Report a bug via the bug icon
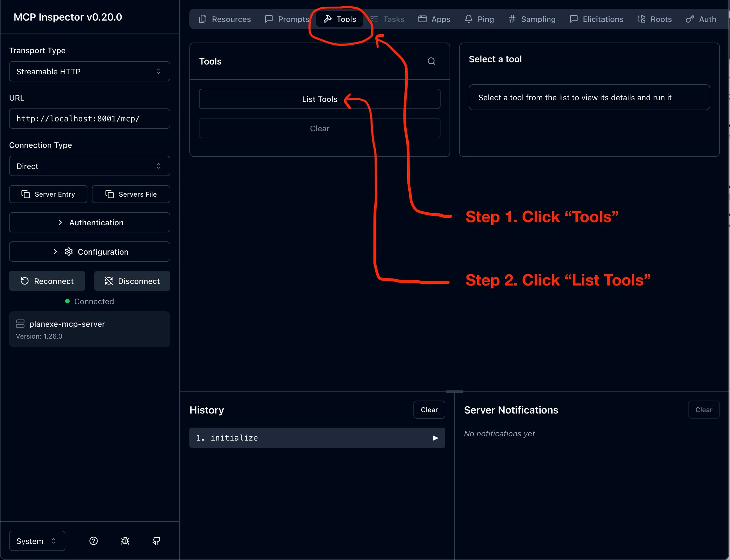Viewport: 730px width, 560px height. coord(125,541)
